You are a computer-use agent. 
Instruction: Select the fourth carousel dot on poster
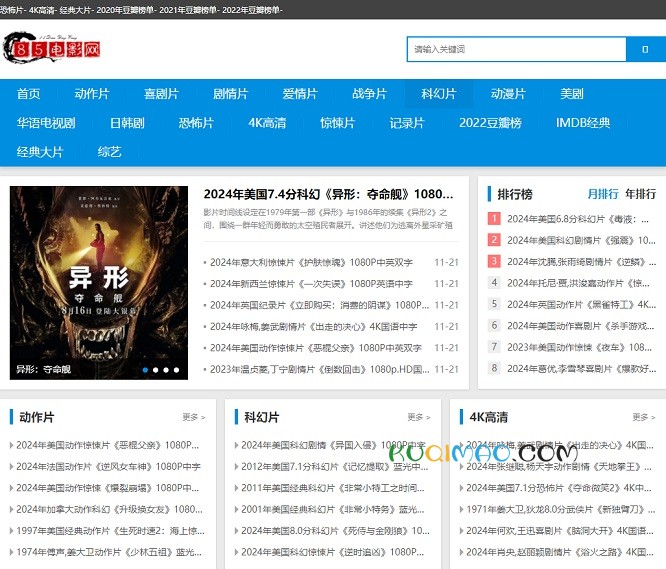click(x=176, y=370)
